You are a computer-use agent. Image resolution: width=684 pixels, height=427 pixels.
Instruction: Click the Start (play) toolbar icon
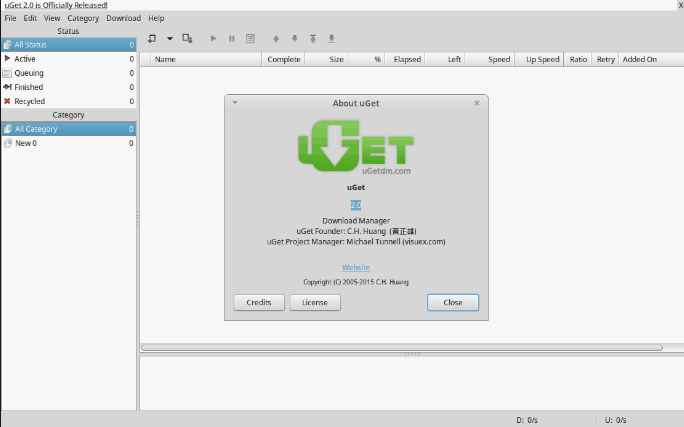[x=213, y=39]
